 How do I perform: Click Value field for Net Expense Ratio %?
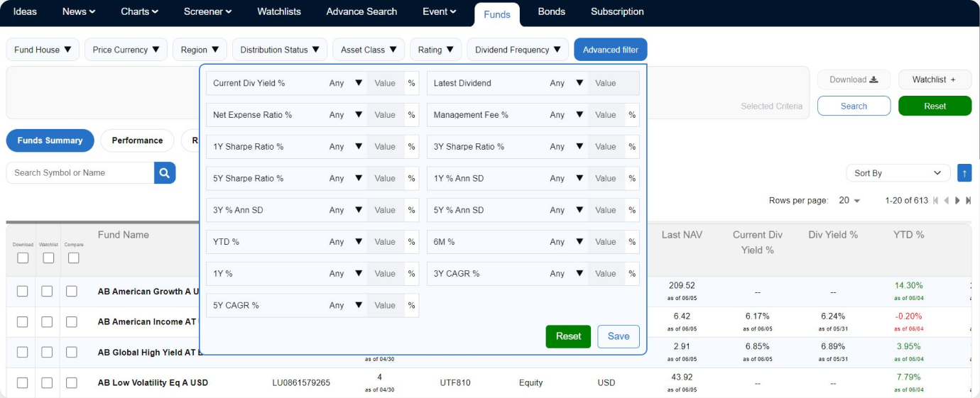click(386, 115)
